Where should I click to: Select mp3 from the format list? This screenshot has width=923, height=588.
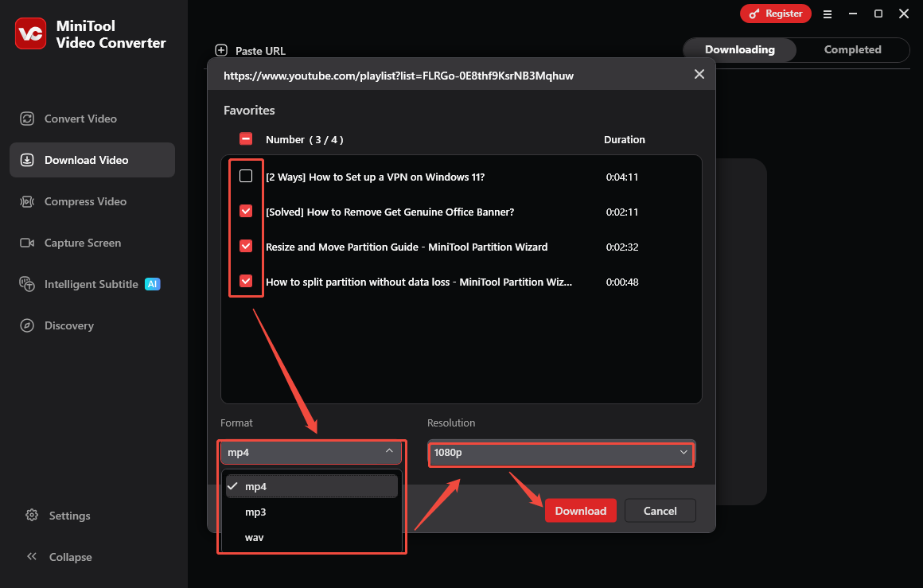click(255, 512)
